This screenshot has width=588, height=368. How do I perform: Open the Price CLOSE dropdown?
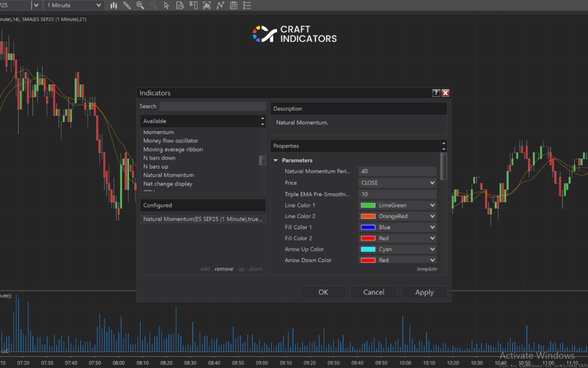(397, 182)
